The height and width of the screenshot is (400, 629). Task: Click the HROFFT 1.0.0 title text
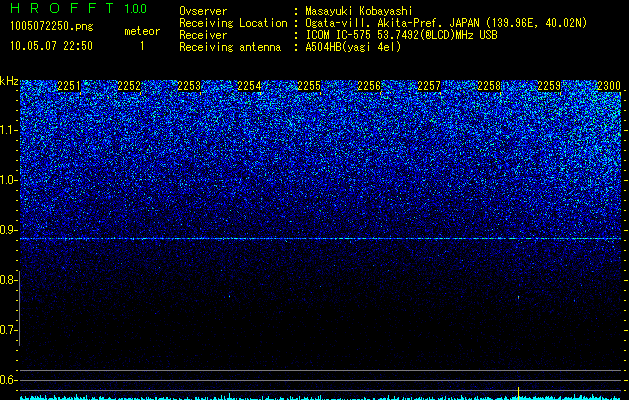pyautogui.click(x=78, y=8)
